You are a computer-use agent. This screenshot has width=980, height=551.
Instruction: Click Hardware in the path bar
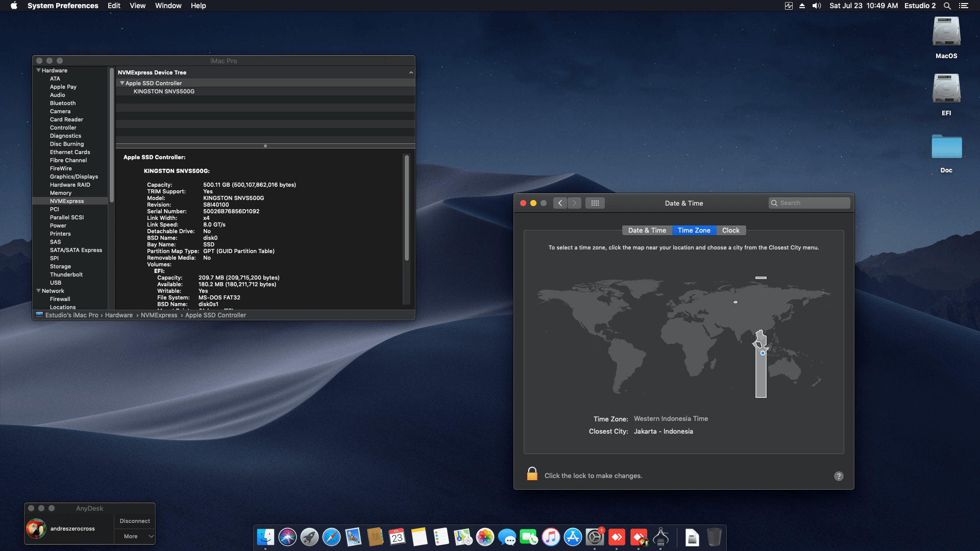118,315
